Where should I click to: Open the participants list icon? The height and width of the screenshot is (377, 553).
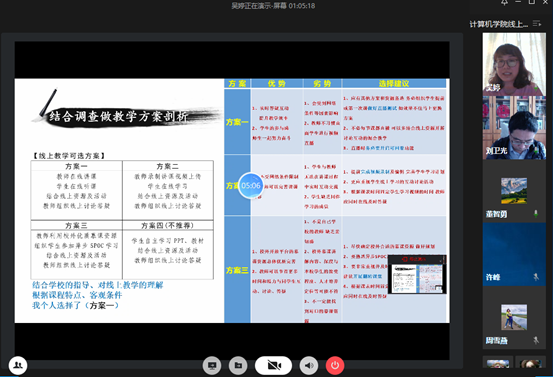tap(18, 365)
